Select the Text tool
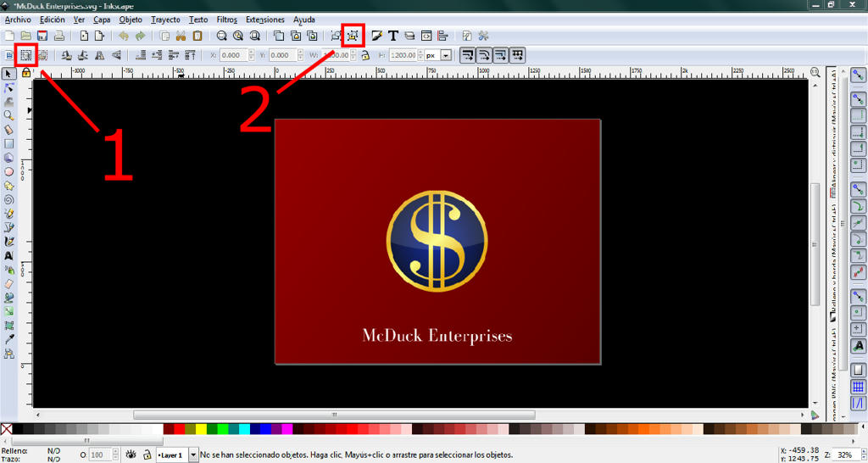The width and height of the screenshot is (868, 463). click(8, 256)
